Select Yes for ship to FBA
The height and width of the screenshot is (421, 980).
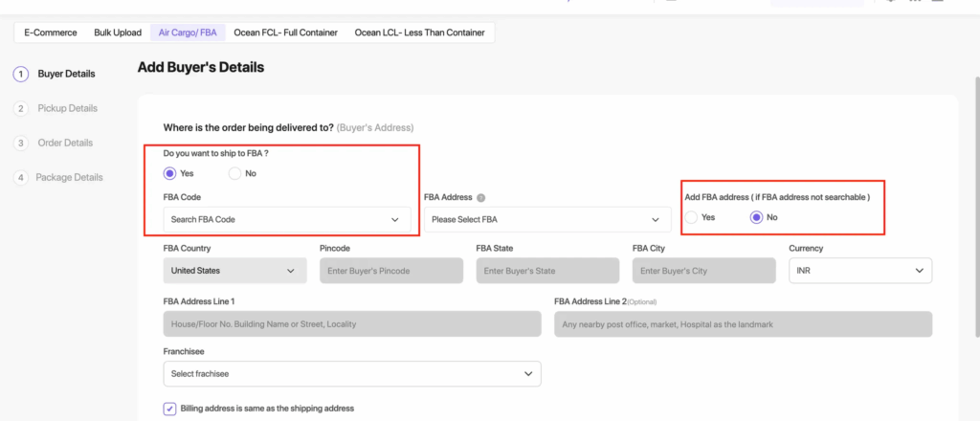[170, 173]
